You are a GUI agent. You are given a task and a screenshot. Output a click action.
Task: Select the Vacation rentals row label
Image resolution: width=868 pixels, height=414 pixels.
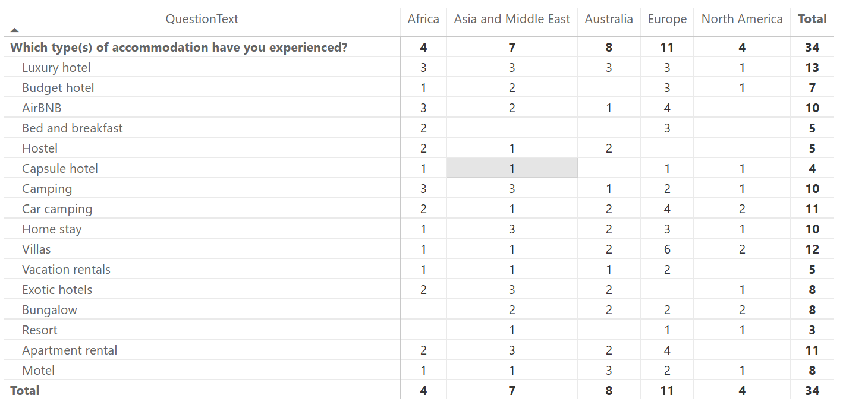coord(67,270)
